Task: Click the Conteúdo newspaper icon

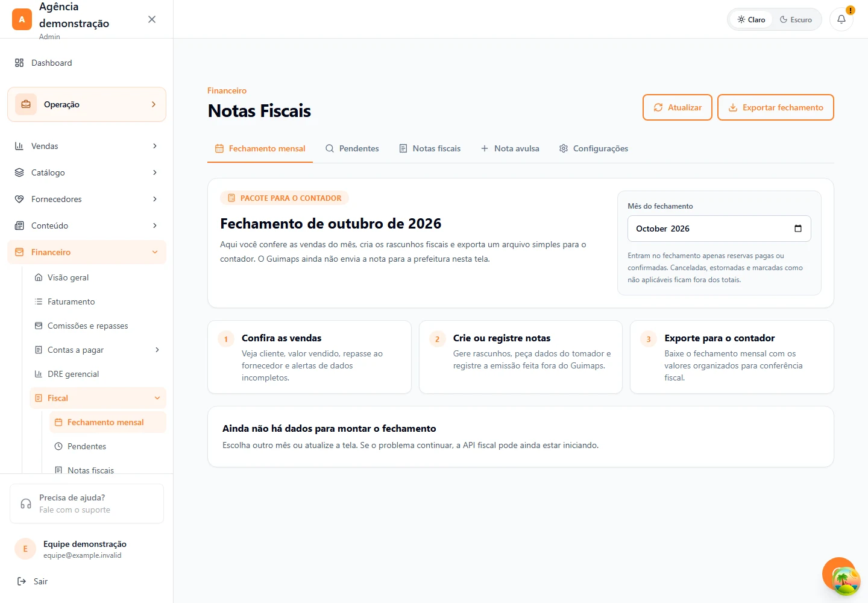Action: pyautogui.click(x=19, y=226)
